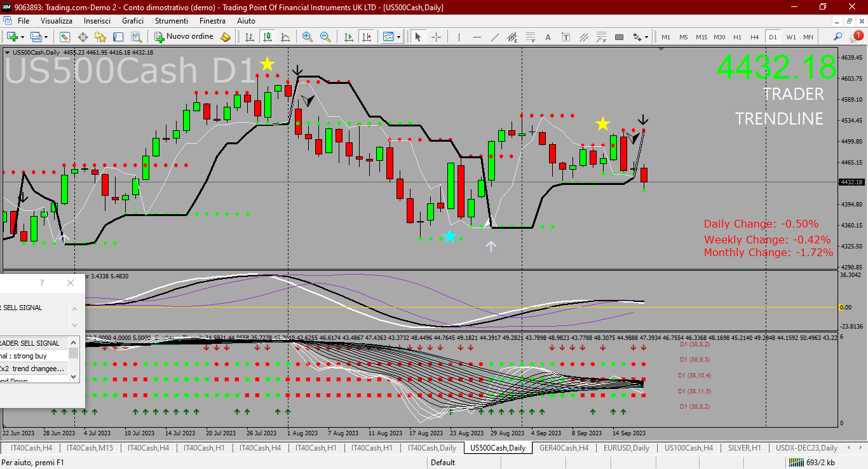Open the File menu
The width and height of the screenshot is (868, 469).
24,21
